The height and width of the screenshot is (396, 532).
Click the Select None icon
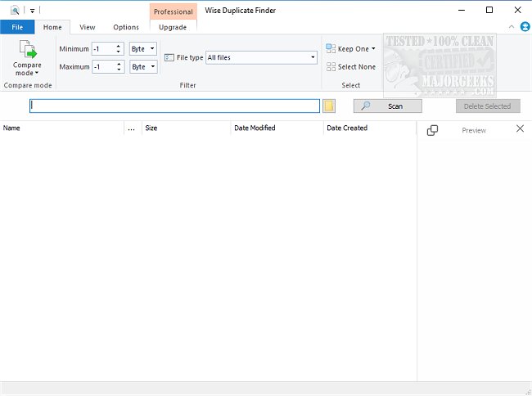331,67
